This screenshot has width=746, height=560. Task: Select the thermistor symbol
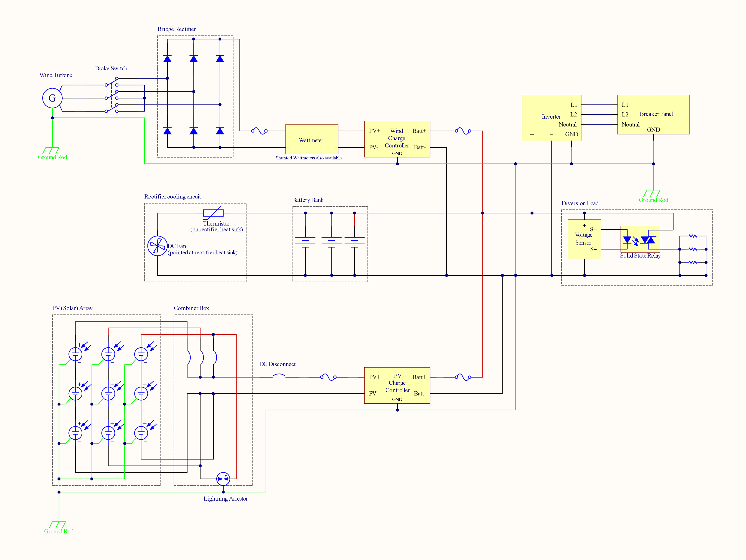click(213, 213)
